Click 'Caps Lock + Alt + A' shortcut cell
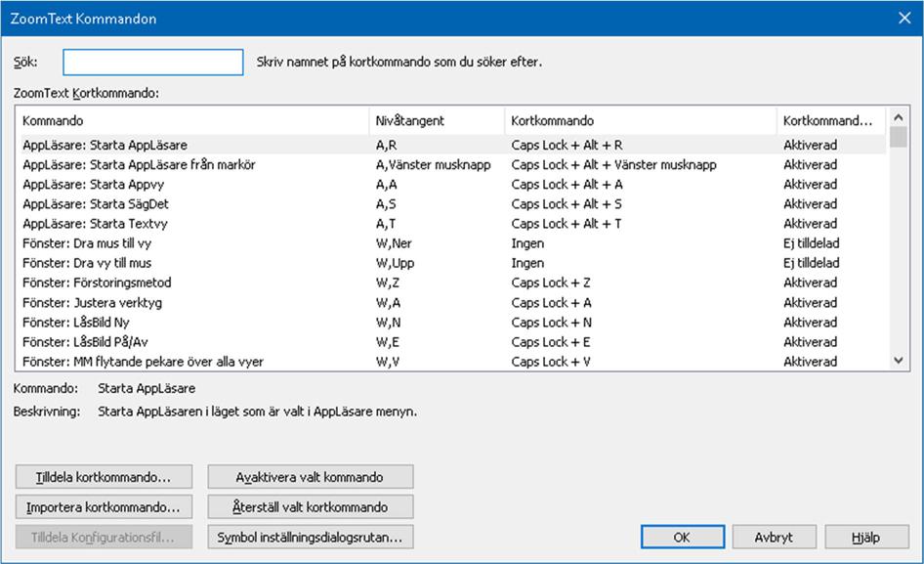The width and height of the screenshot is (924, 564). 567,185
